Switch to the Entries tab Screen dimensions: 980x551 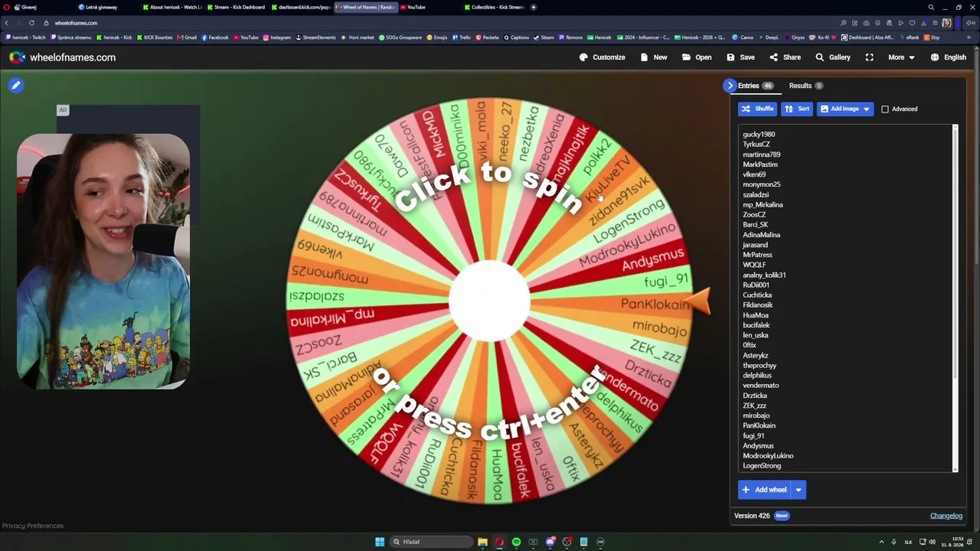(x=755, y=86)
